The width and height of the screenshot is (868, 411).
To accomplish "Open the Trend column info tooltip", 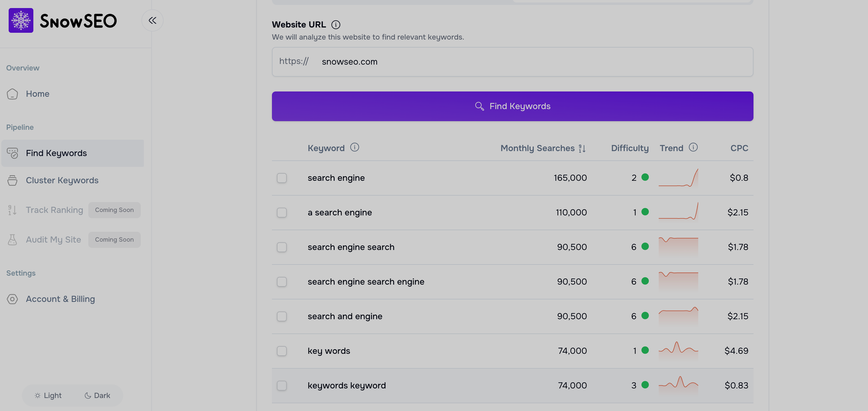I will 693,148.
